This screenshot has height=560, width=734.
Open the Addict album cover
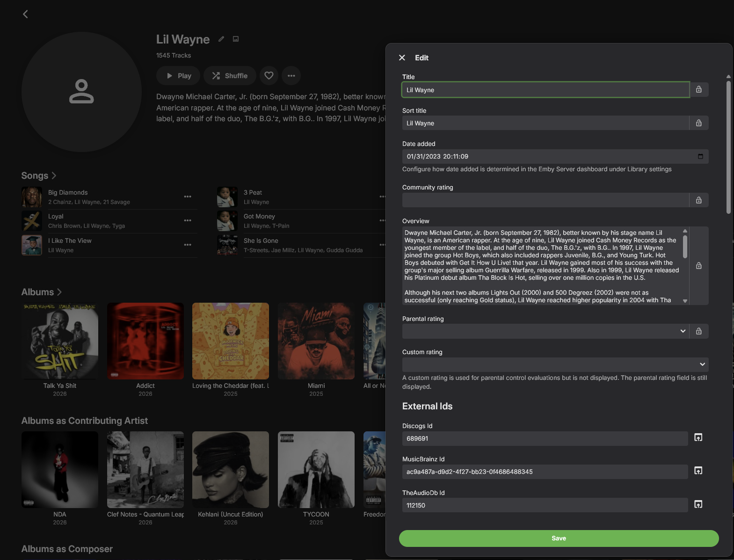pos(145,341)
